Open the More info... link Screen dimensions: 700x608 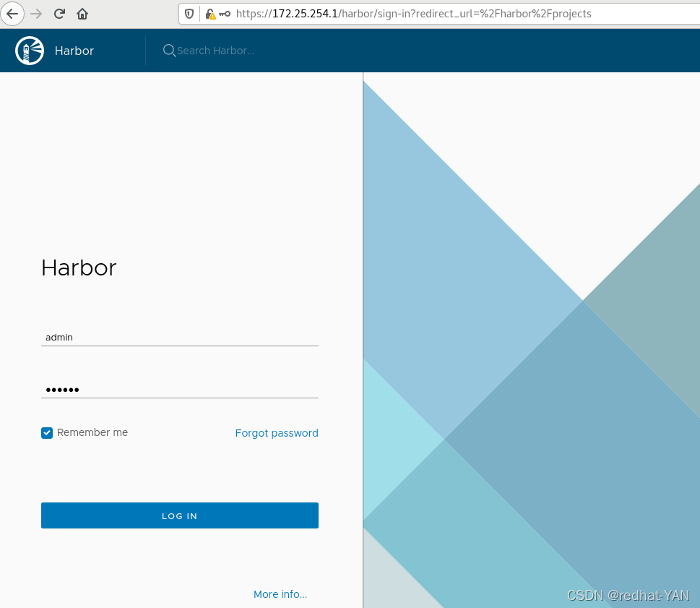[x=280, y=594]
